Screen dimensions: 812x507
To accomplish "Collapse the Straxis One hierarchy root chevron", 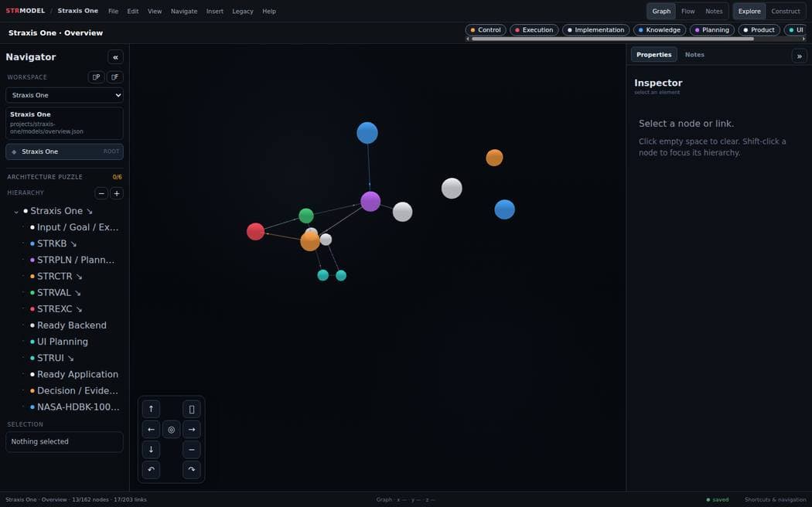I will pyautogui.click(x=16, y=211).
